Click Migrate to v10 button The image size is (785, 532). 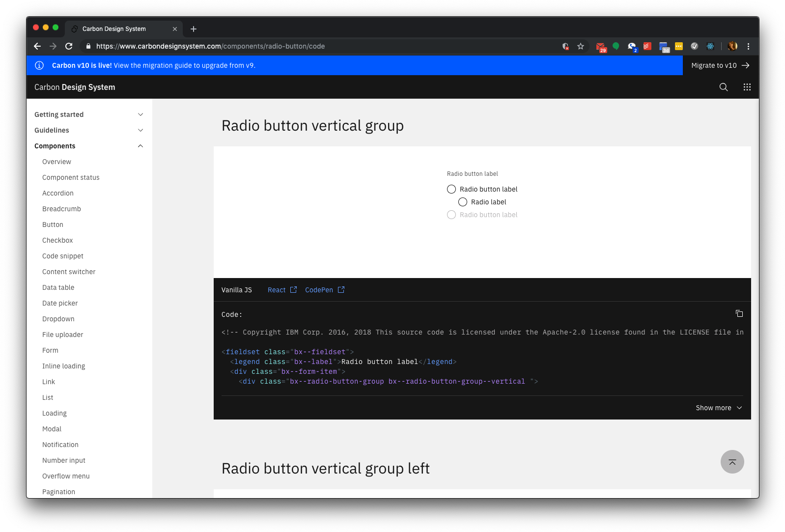click(x=720, y=65)
